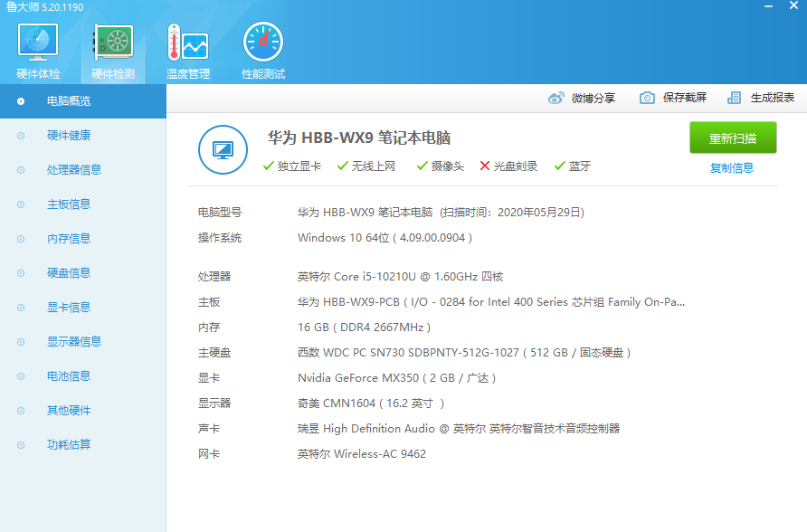
Task: Click the 蓝牙 checkmark icon
Action: point(560,166)
